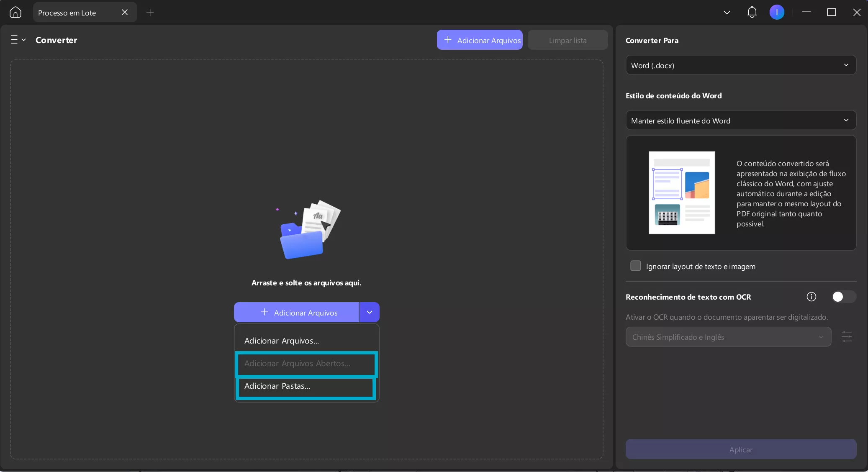Open the Word (.docx) format dropdown
The image size is (868, 472).
coord(740,65)
